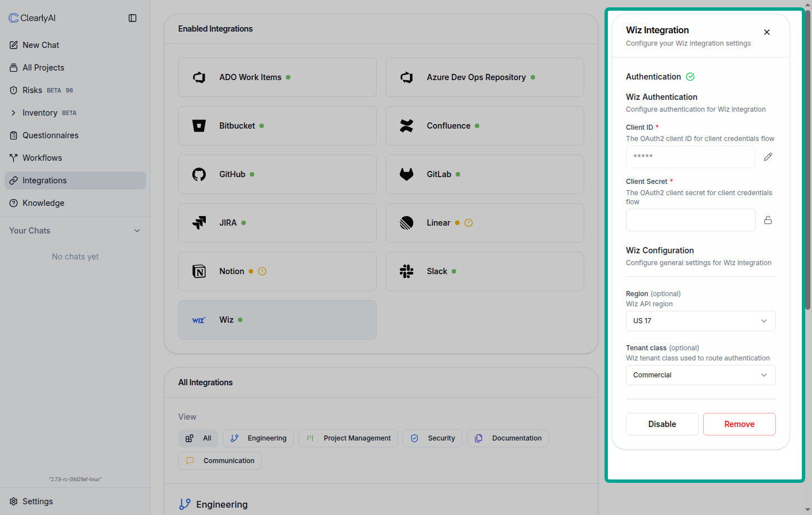Click the Notion warning status icon
812x515 pixels.
[262, 271]
